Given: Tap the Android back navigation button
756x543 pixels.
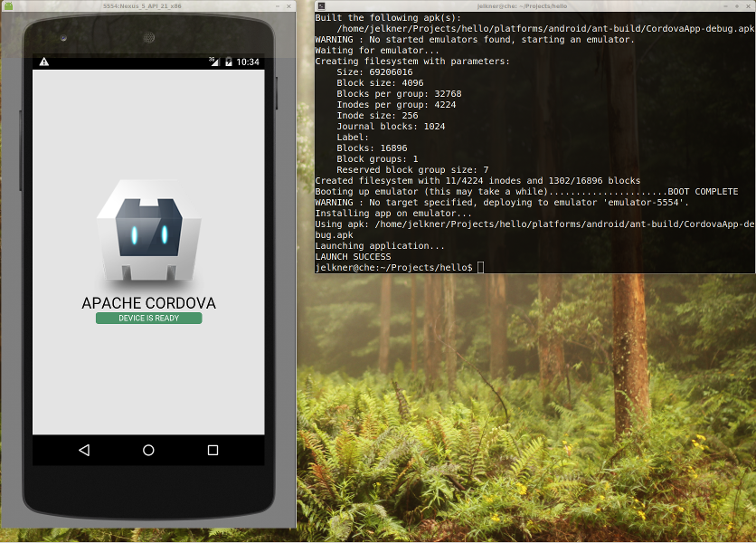Looking at the screenshot, I should pos(84,450).
